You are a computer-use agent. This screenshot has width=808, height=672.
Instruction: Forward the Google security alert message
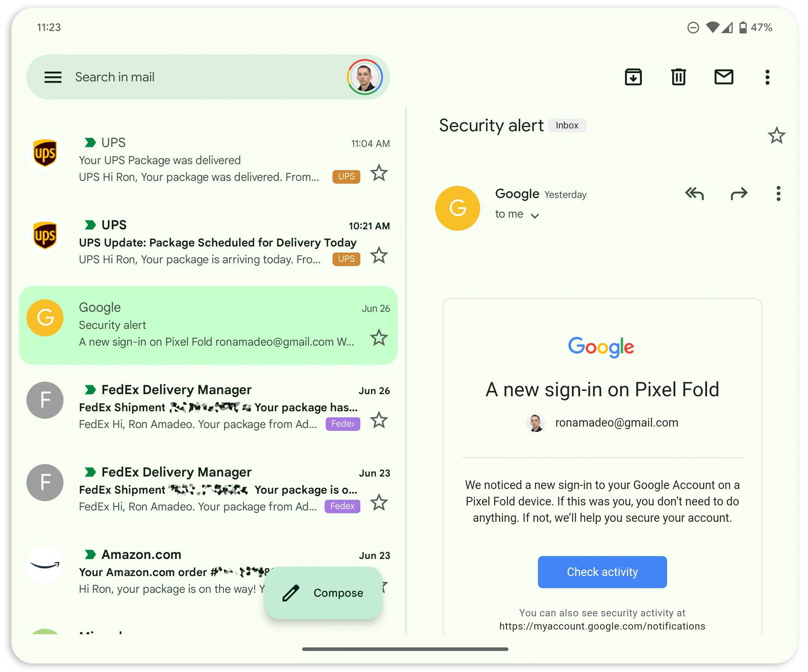coord(739,193)
